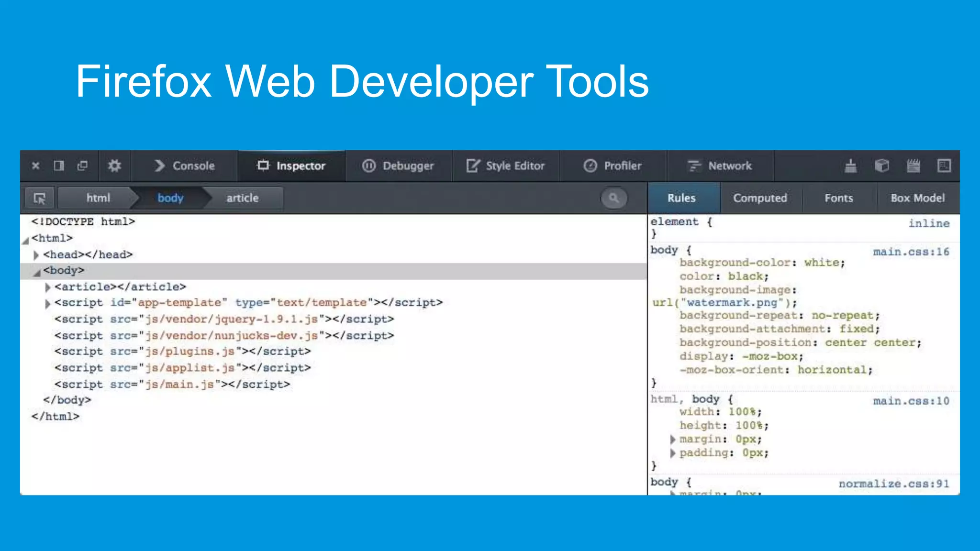Edit background-color value white

click(822, 263)
